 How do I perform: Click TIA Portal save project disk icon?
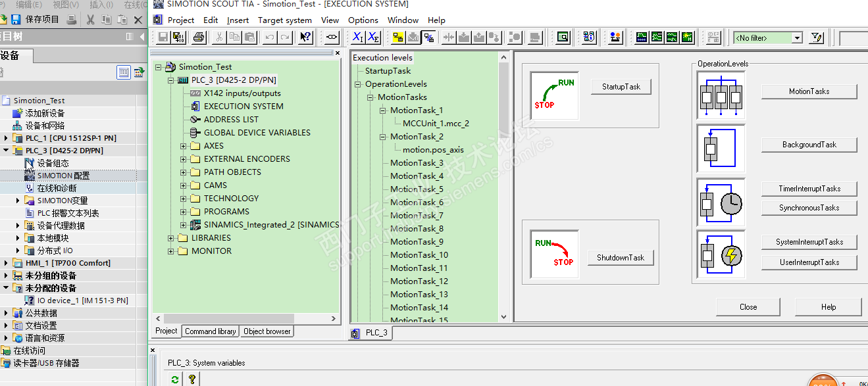[x=16, y=19]
